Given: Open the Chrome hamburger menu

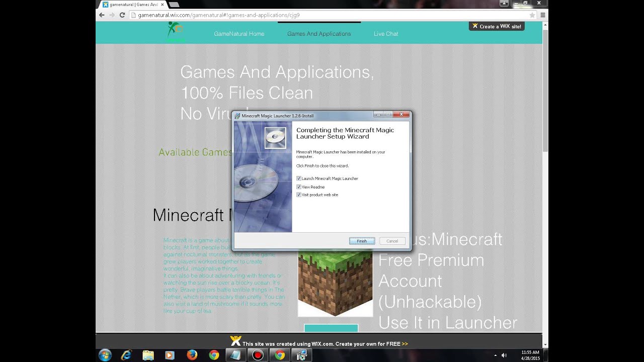Looking at the screenshot, I should (543, 15).
